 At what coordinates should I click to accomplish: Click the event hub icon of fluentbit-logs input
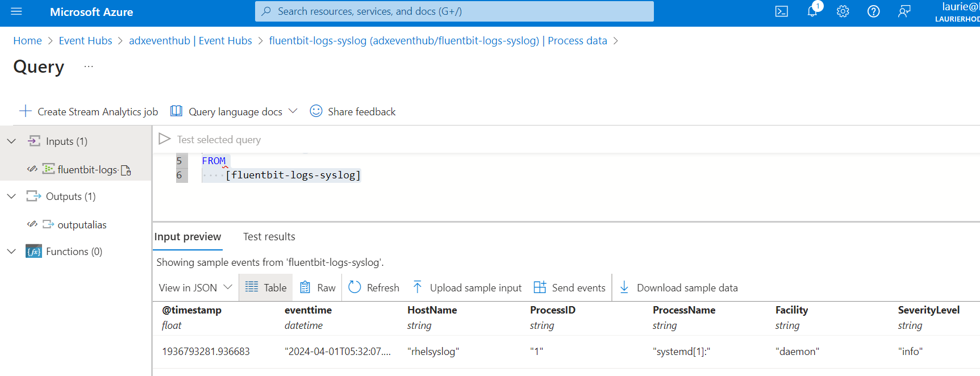click(49, 169)
